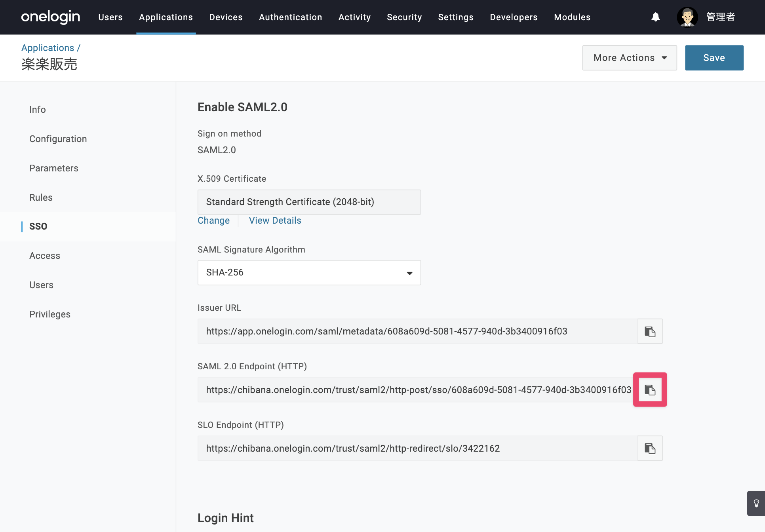This screenshot has width=765, height=532.
Task: Open the Devices menu
Action: [x=226, y=17]
